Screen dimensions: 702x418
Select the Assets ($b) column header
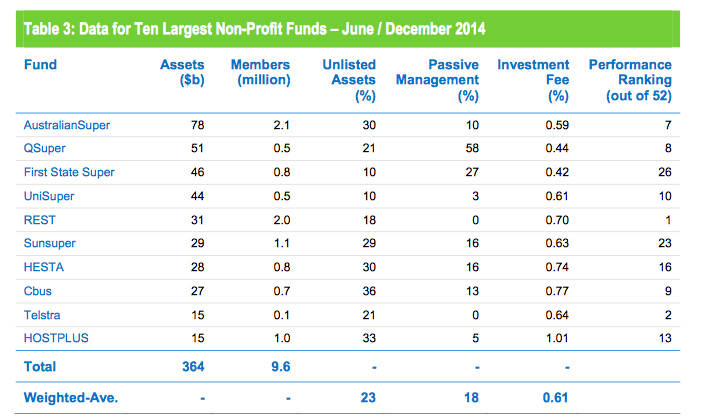coord(182,72)
